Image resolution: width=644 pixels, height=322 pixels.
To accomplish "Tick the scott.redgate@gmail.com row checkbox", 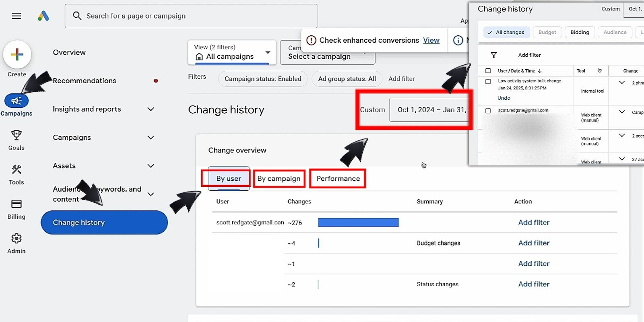I will pyautogui.click(x=488, y=111).
